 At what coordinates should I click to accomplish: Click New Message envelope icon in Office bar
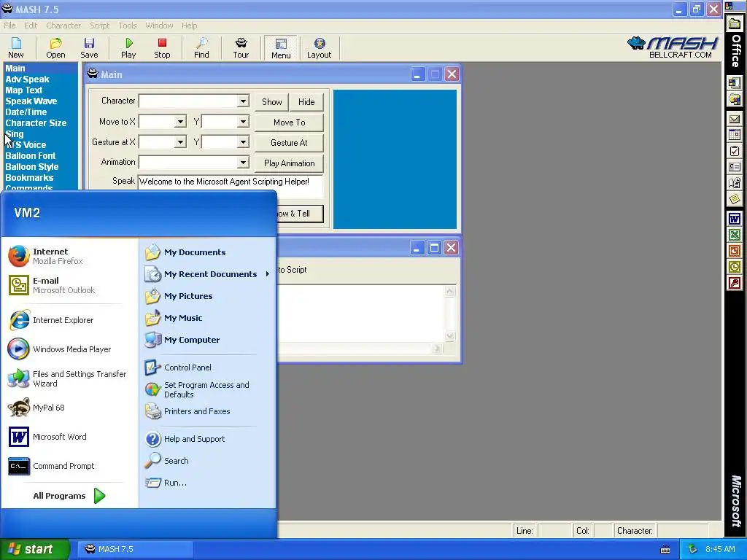(735, 119)
